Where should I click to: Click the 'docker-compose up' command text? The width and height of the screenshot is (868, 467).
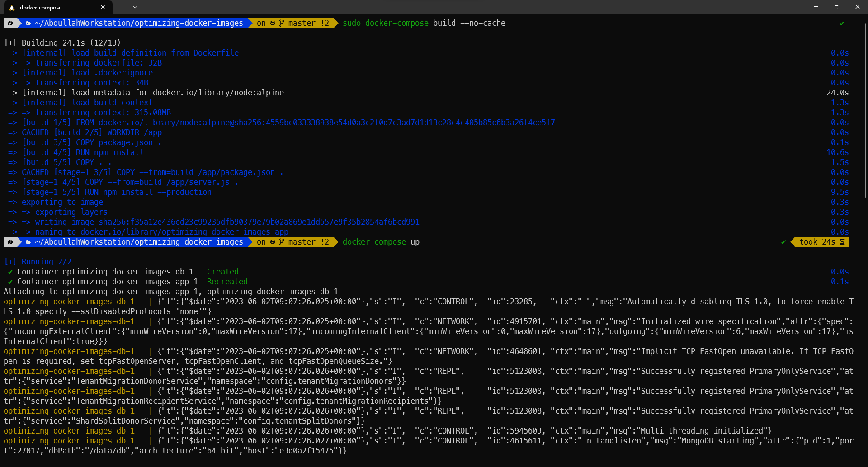tap(381, 242)
